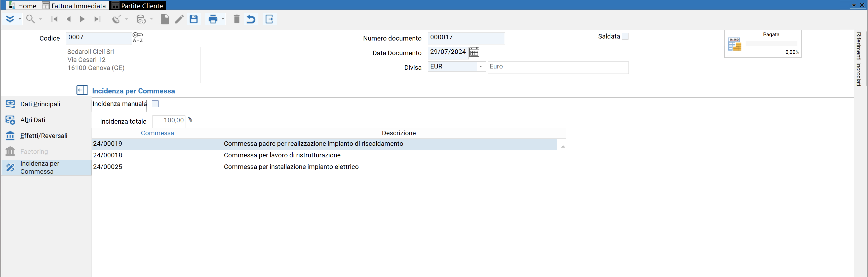The width and height of the screenshot is (868, 277).
Task: Save with the floppy disk icon
Action: point(194,19)
